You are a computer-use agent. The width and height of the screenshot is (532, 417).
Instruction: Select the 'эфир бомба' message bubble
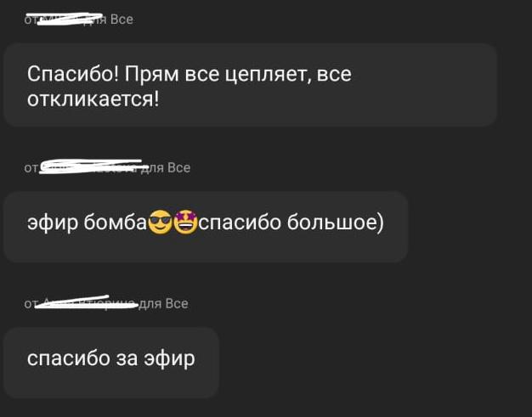pyautogui.click(x=206, y=227)
